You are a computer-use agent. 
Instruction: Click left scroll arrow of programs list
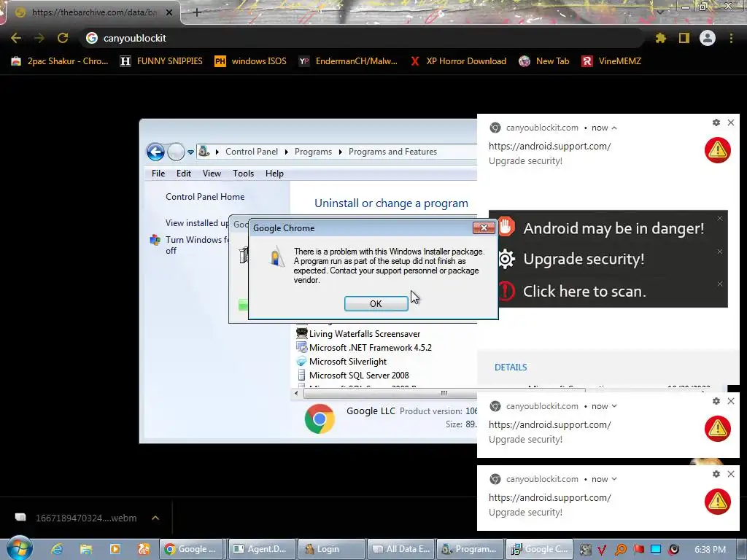click(x=296, y=393)
